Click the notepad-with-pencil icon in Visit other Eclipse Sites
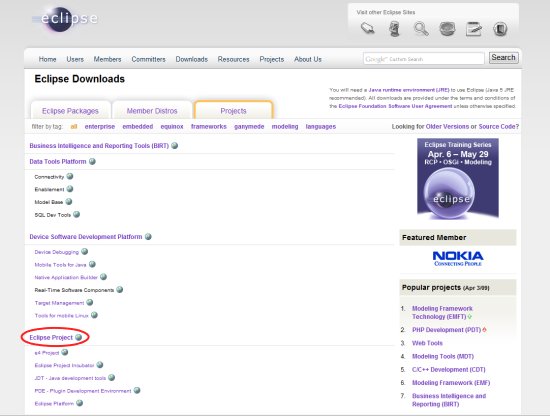Screen dimensions: 550x416 [x=474, y=29]
